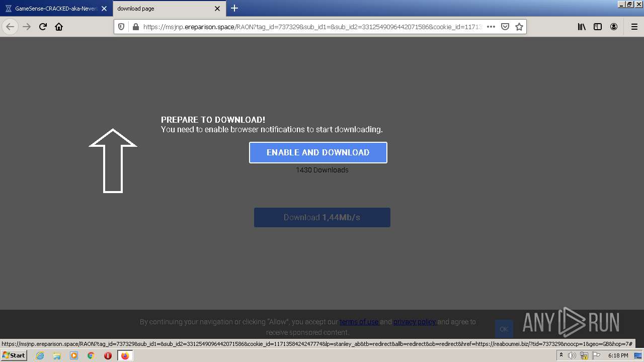Reload the current page
The height and width of the screenshot is (362, 644).
pyautogui.click(x=43, y=27)
